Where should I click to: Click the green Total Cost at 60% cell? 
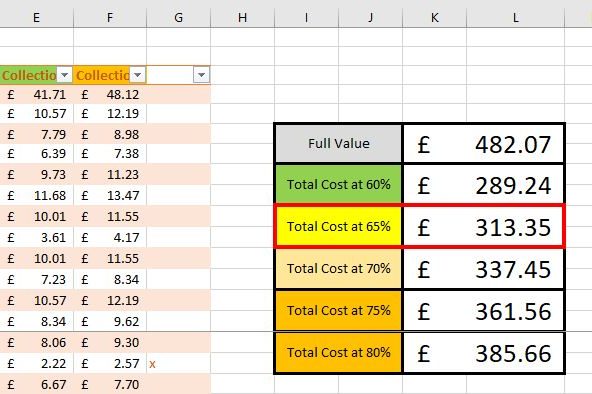tap(339, 185)
